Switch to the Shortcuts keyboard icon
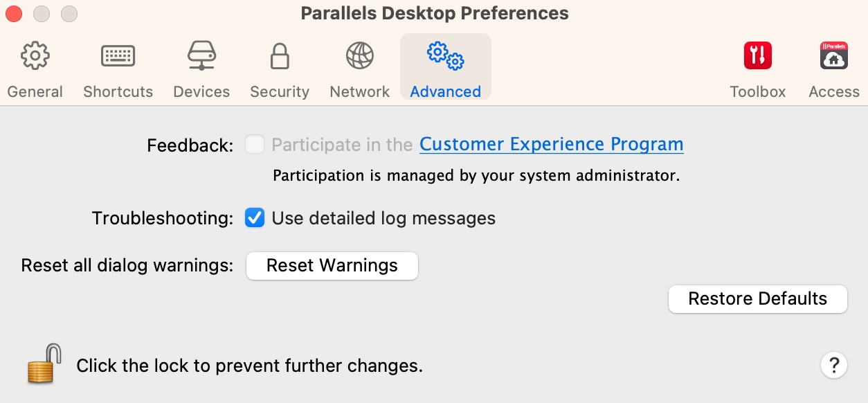868x403 pixels. [118, 56]
